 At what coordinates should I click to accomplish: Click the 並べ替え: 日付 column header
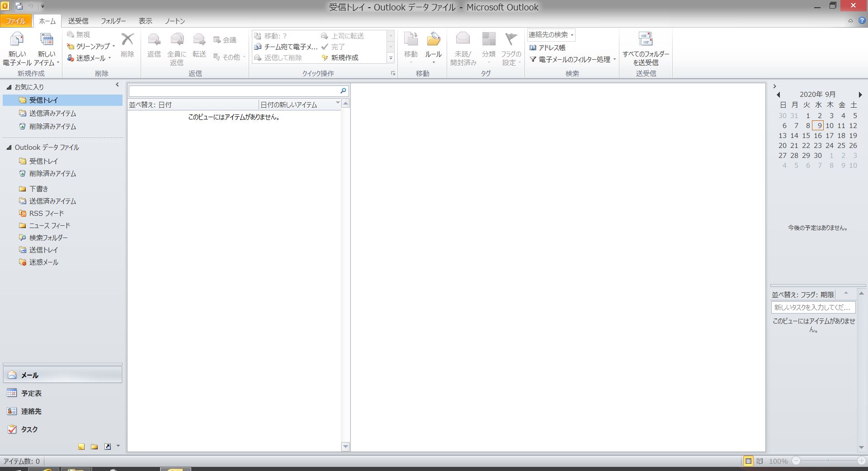pyautogui.click(x=193, y=105)
